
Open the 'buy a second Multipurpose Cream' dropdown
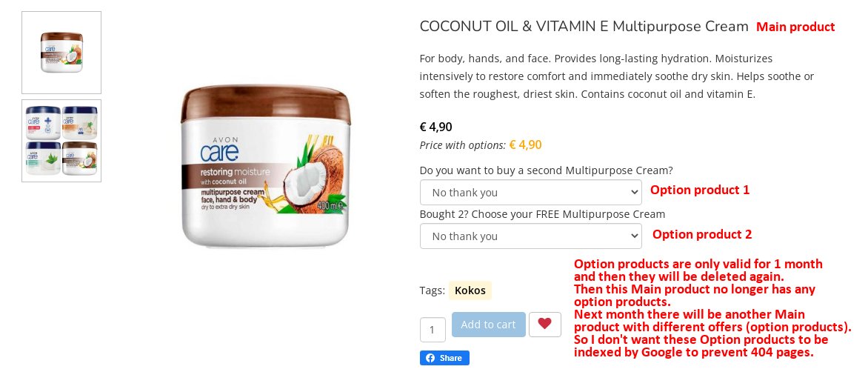coord(530,192)
